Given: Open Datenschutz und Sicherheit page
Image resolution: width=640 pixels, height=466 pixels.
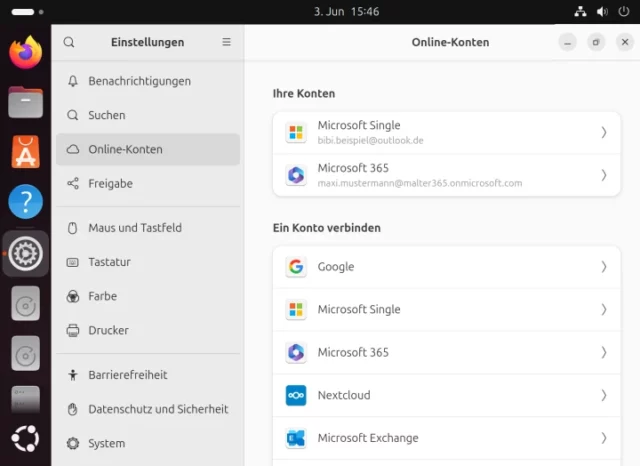Looking at the screenshot, I should [x=148, y=409].
